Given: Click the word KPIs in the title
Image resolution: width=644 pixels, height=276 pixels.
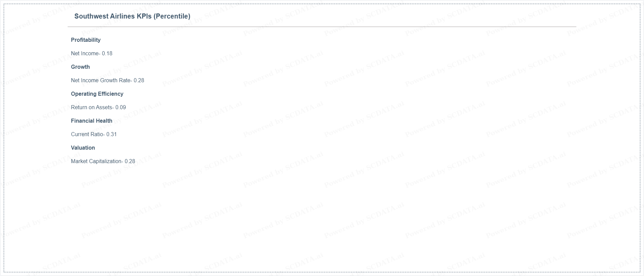Looking at the screenshot, I should tap(144, 16).
